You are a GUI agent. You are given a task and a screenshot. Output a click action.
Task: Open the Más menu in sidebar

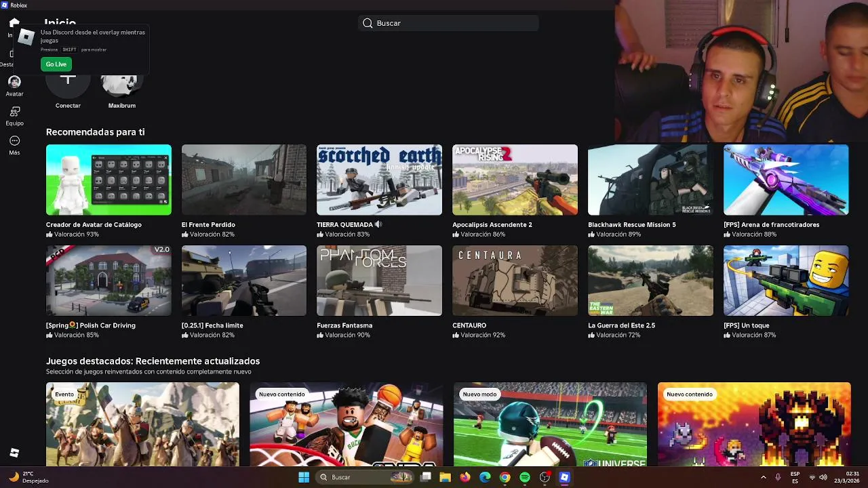point(14,145)
